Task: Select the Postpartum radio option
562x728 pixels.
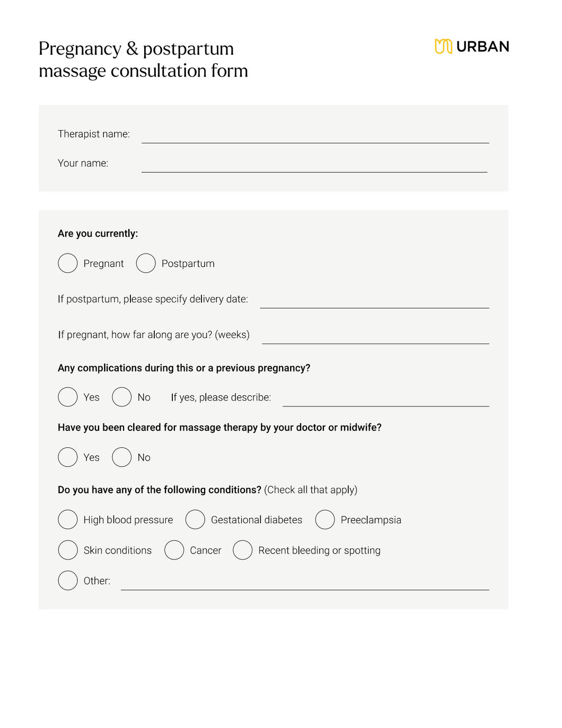Action: point(146,263)
